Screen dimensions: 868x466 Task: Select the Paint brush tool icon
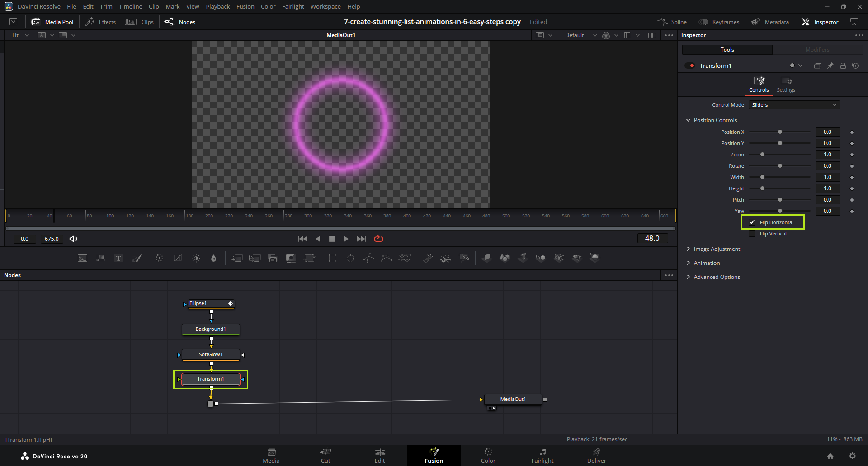(137, 258)
